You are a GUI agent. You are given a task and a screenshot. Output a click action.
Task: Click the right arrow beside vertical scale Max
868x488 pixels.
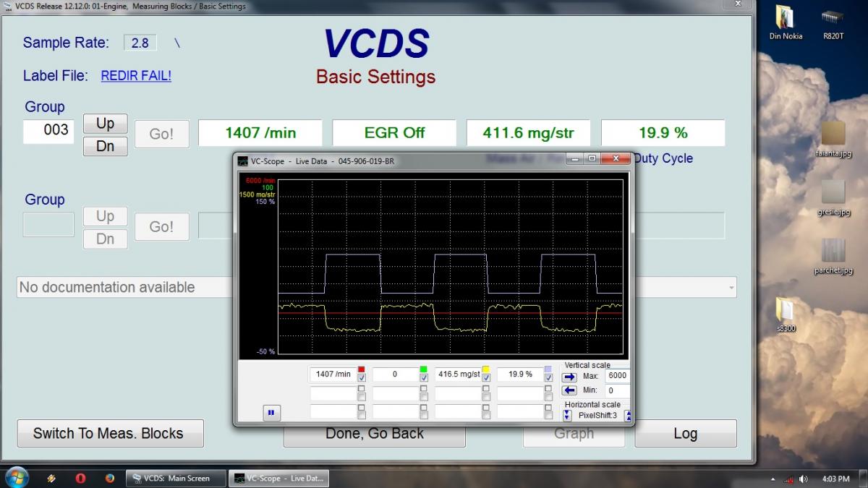point(569,377)
